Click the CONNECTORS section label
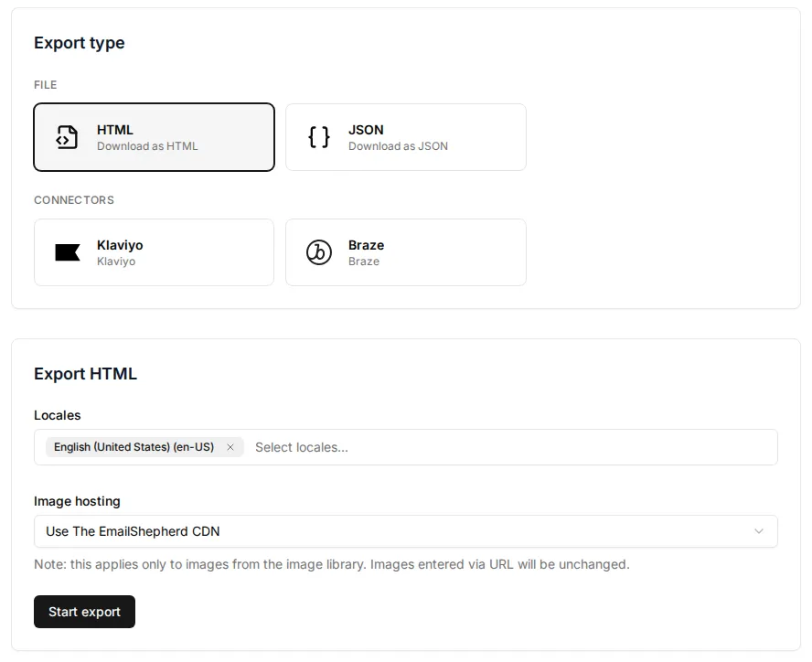Screen dimensions: 812x662 click(x=74, y=200)
